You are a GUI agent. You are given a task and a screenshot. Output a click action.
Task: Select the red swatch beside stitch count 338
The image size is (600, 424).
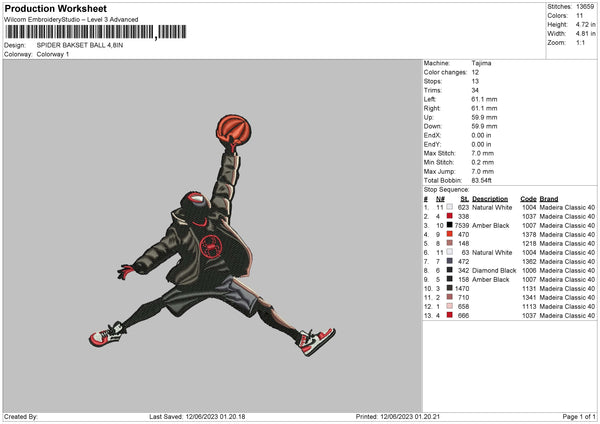[449, 216]
